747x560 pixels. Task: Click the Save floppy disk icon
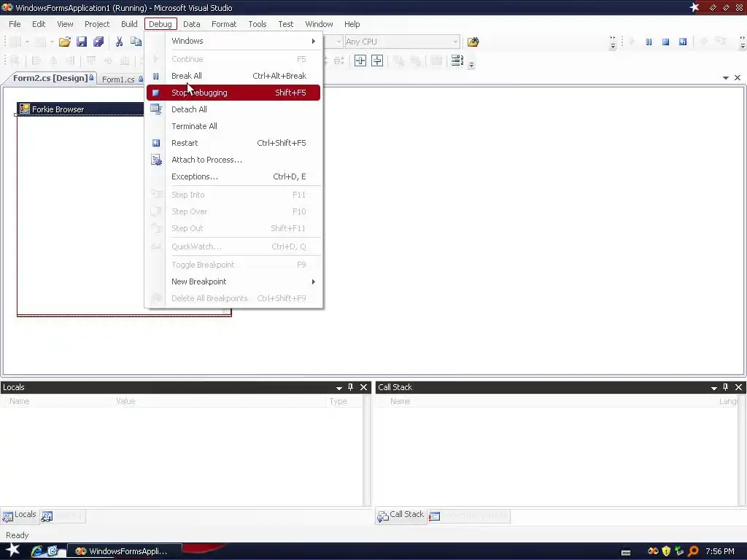coord(82,42)
